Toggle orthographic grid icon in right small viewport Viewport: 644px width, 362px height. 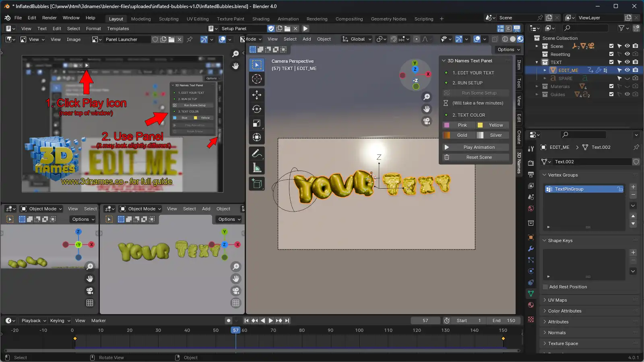tap(236, 303)
